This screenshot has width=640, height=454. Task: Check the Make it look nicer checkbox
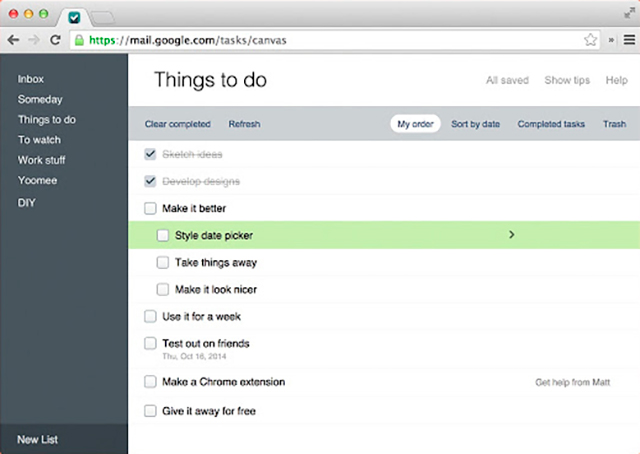(x=163, y=289)
